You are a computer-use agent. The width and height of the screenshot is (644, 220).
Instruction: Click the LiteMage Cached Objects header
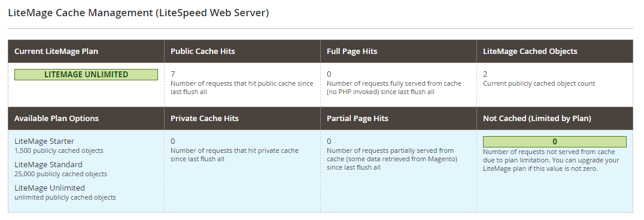[x=530, y=52]
